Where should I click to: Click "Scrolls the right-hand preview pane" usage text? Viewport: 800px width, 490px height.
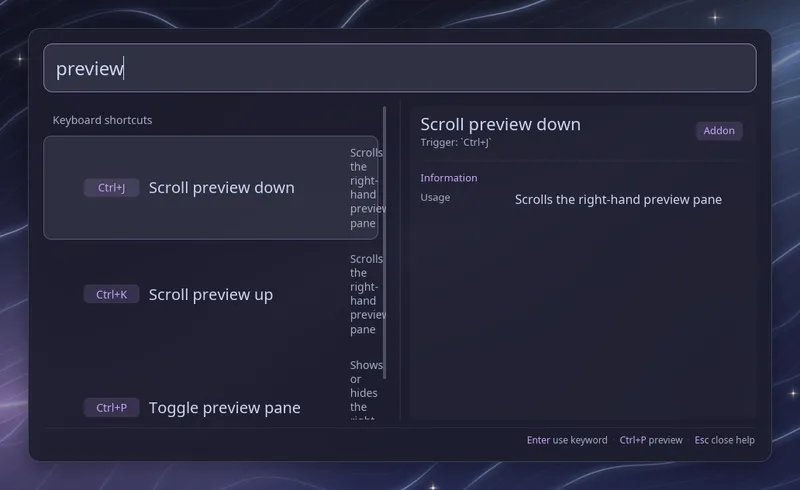click(x=618, y=200)
